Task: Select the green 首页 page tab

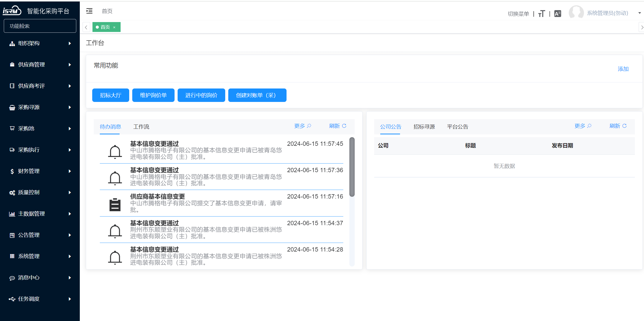Action: (x=106, y=27)
